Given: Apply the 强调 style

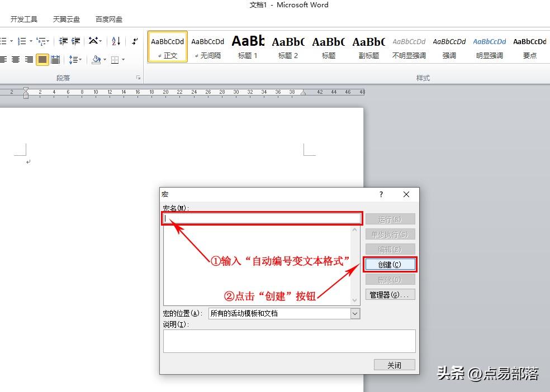Looking at the screenshot, I should click(449, 47).
